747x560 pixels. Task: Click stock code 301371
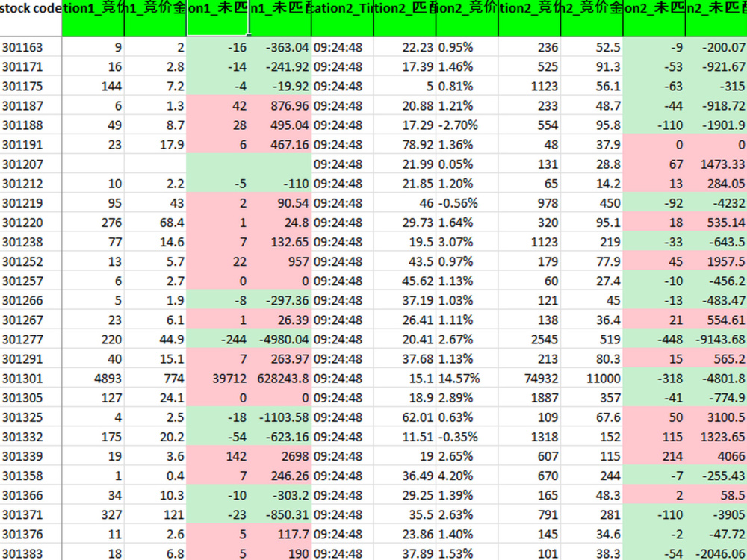pos(31,515)
